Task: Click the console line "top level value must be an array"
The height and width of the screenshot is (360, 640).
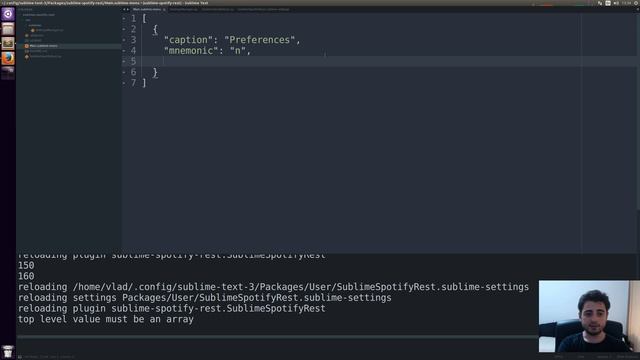Action: tap(106, 319)
